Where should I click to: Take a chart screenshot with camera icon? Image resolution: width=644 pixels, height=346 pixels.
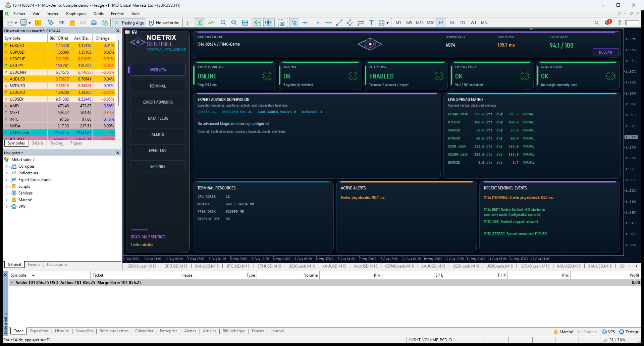[281, 23]
